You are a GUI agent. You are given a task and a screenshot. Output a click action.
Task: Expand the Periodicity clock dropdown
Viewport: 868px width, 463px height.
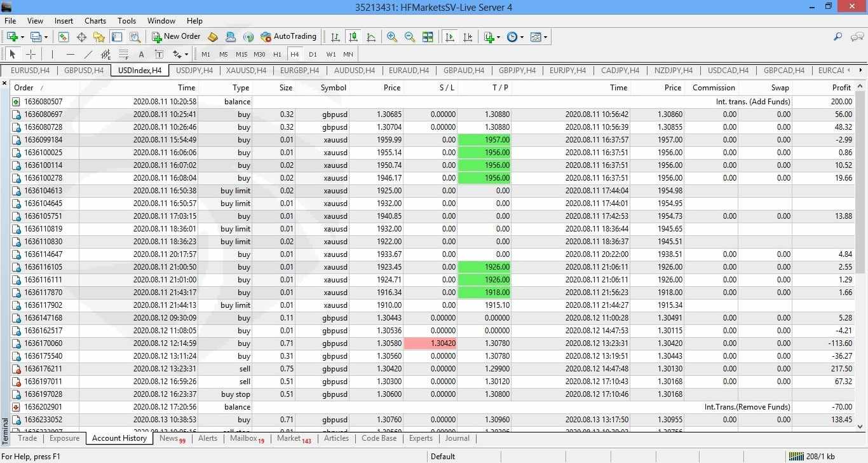(521, 37)
